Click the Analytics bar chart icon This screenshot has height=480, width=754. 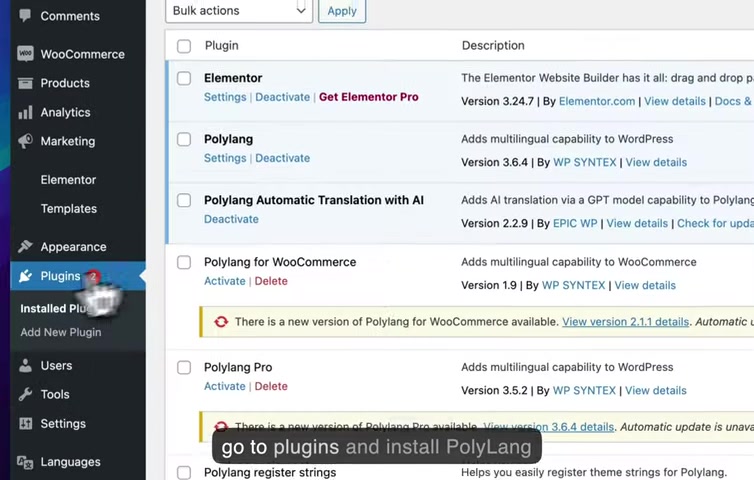(x=25, y=112)
